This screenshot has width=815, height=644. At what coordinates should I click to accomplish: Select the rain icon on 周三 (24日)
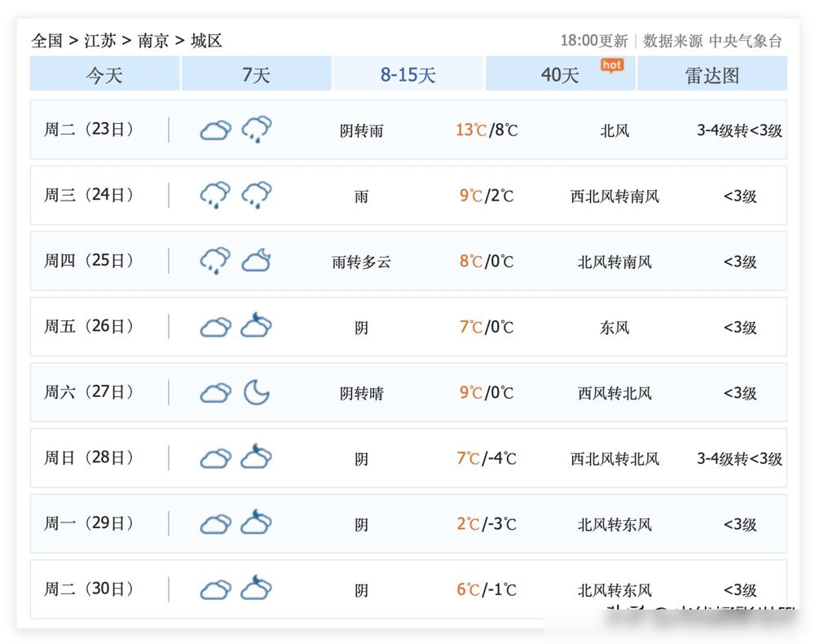214,194
